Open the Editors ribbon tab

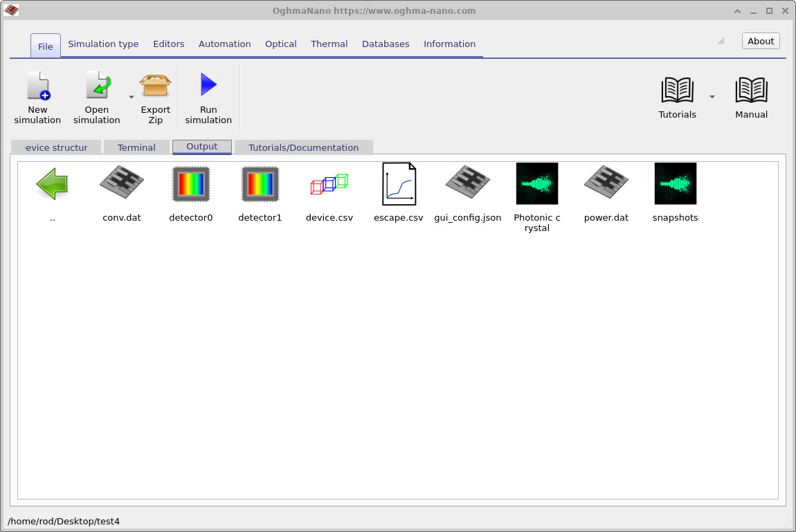coord(168,44)
